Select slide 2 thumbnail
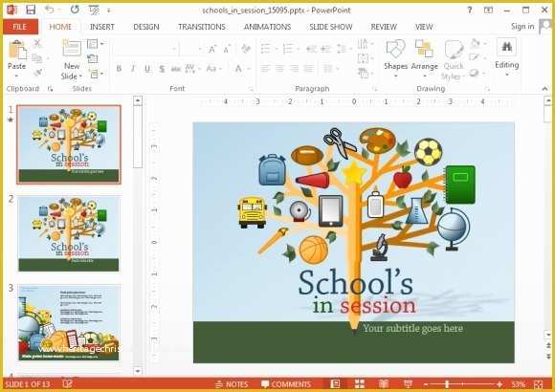The width and height of the screenshot is (555, 392). [69, 234]
